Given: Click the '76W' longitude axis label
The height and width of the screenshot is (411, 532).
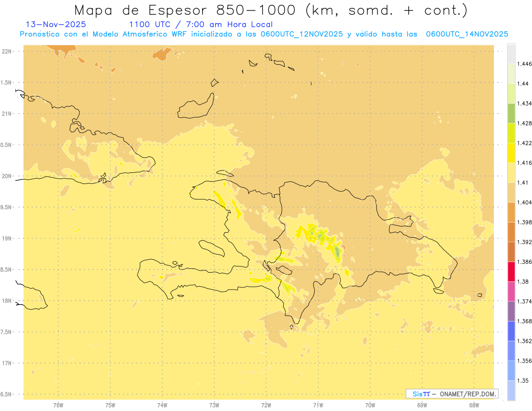Looking at the screenshot, I should point(58,406).
